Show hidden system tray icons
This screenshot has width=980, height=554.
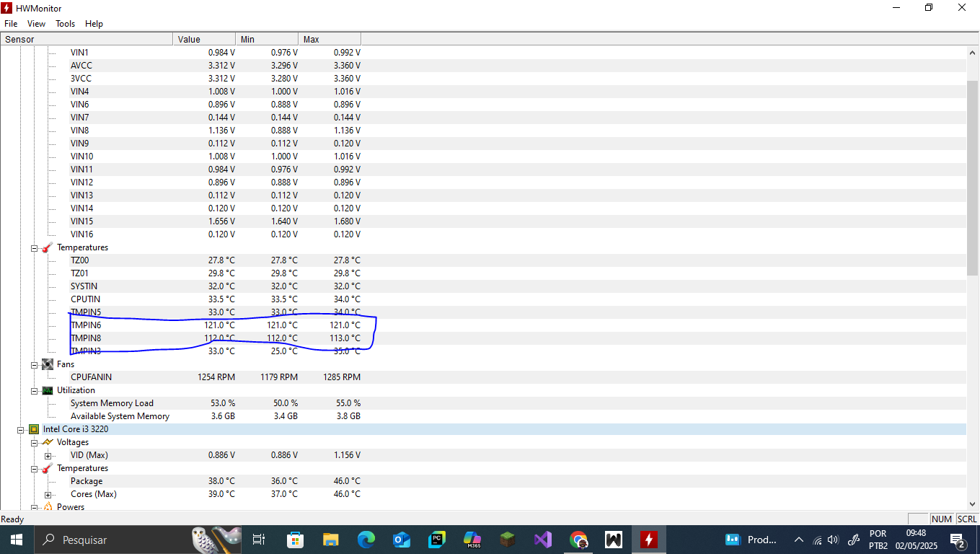pyautogui.click(x=798, y=540)
